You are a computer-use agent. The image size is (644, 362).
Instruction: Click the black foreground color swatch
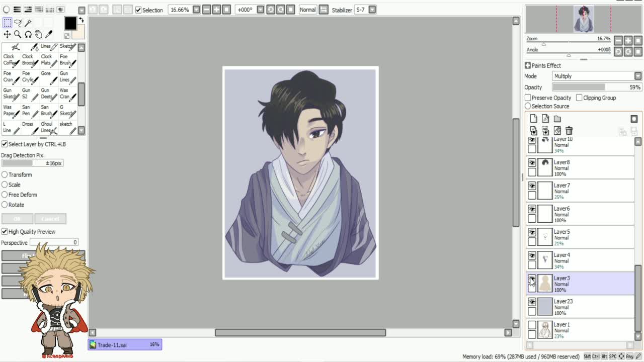click(70, 23)
